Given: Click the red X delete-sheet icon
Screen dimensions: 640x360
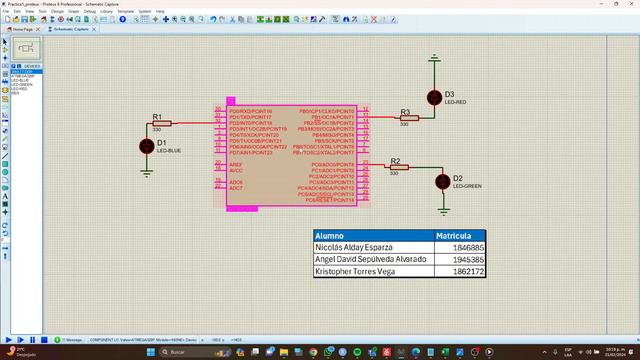Looking at the screenshot, I should 373,19.
